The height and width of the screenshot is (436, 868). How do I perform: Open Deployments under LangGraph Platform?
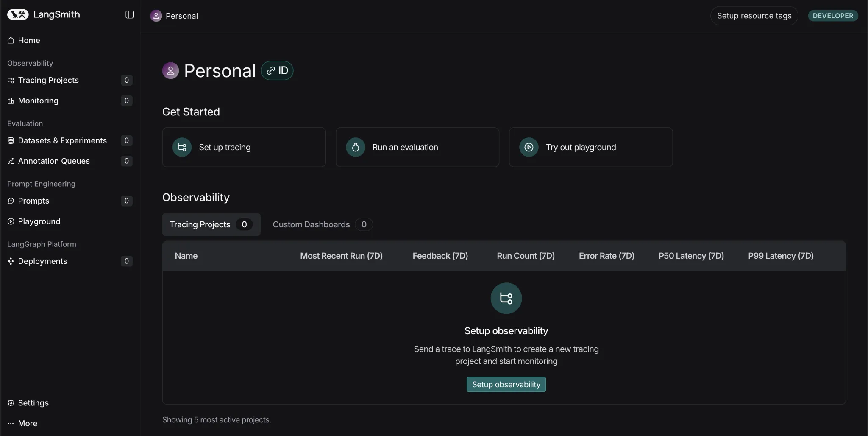click(42, 261)
